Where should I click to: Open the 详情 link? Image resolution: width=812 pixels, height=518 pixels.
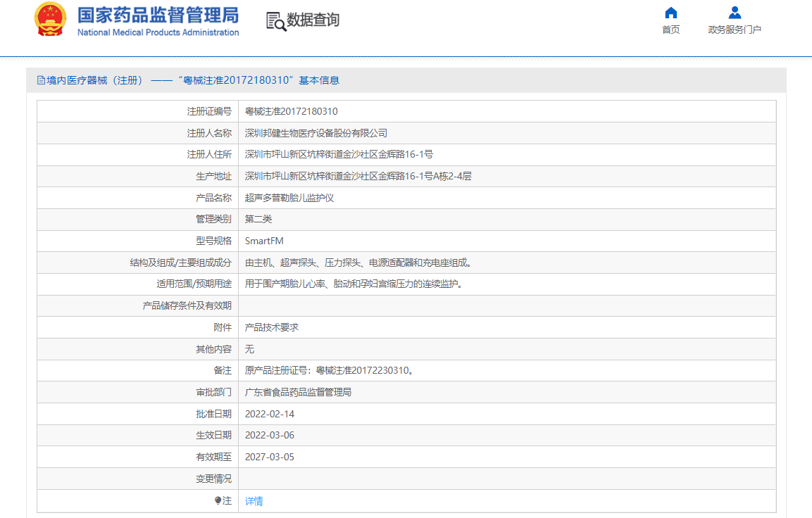(254, 501)
